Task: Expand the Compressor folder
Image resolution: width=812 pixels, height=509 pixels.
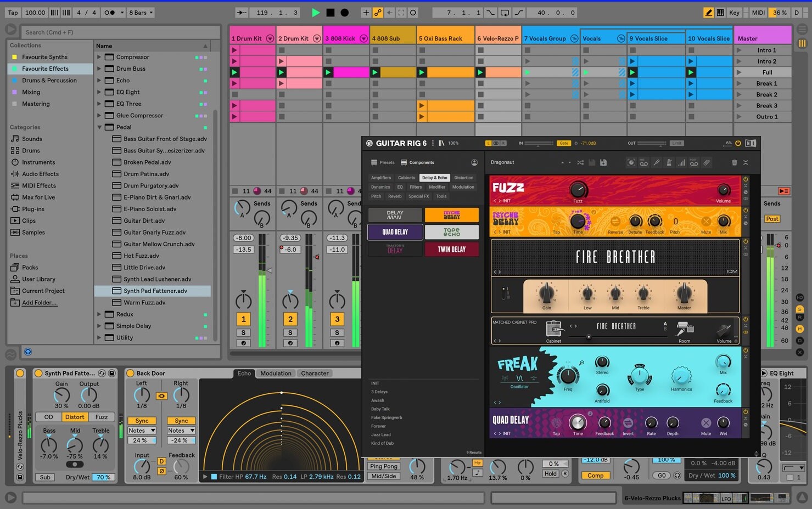Action: coord(99,57)
